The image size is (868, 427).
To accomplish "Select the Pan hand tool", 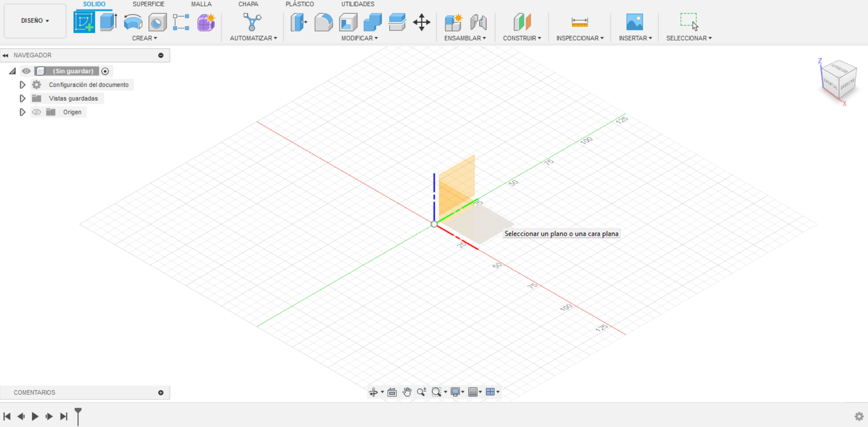I will pos(407,392).
